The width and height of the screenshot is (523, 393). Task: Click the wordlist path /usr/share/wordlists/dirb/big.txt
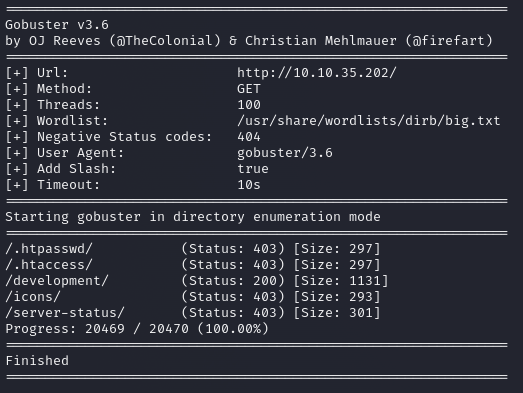pos(369,121)
